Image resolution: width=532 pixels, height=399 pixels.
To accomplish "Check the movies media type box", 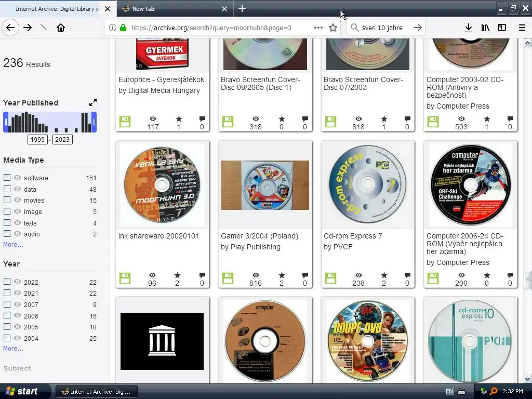I will click(7, 200).
